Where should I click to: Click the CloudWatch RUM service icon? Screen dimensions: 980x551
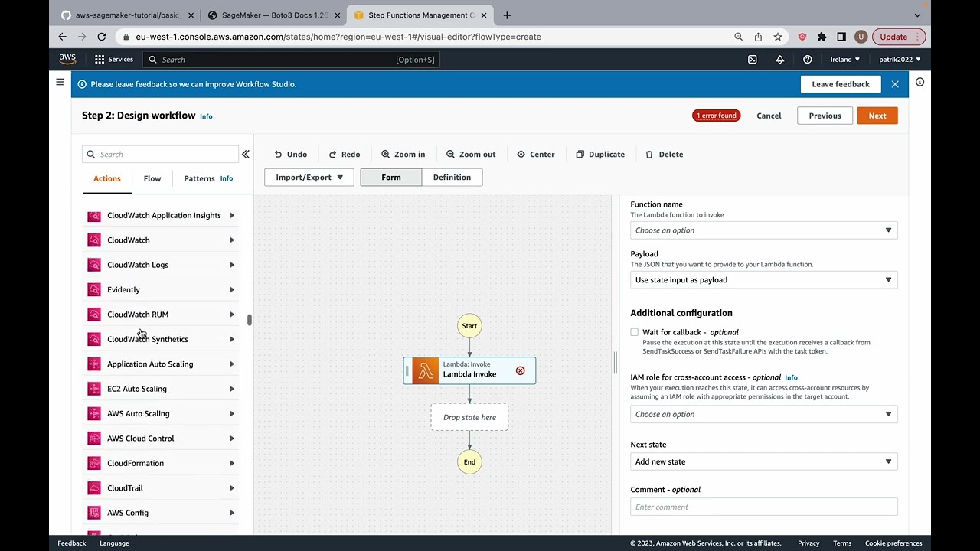pos(94,315)
